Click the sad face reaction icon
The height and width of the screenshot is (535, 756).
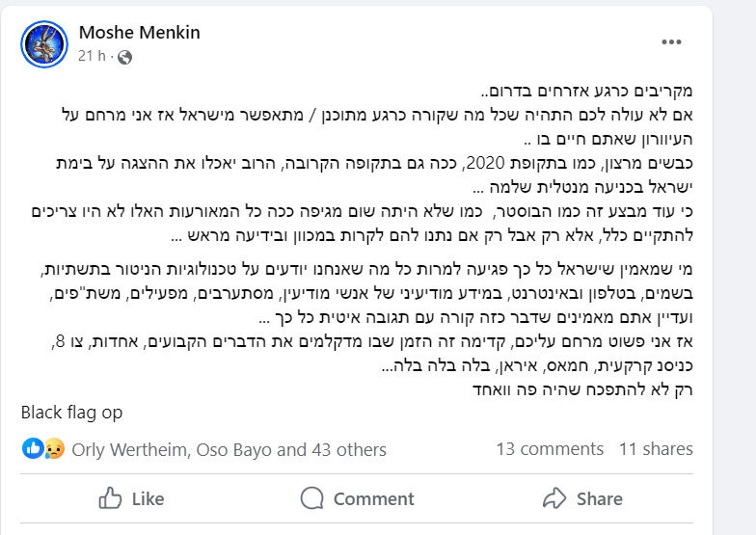pos(54,448)
